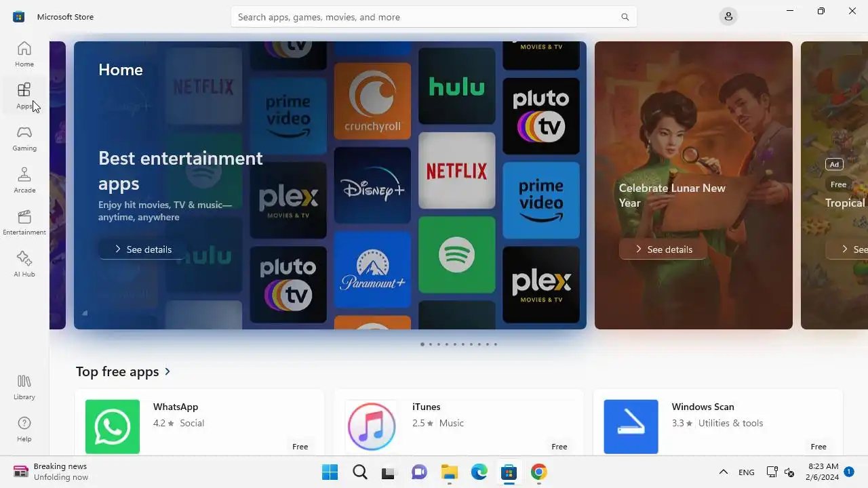Open the notification badge in the taskbar
Screen dimensions: 868x488
849,471
